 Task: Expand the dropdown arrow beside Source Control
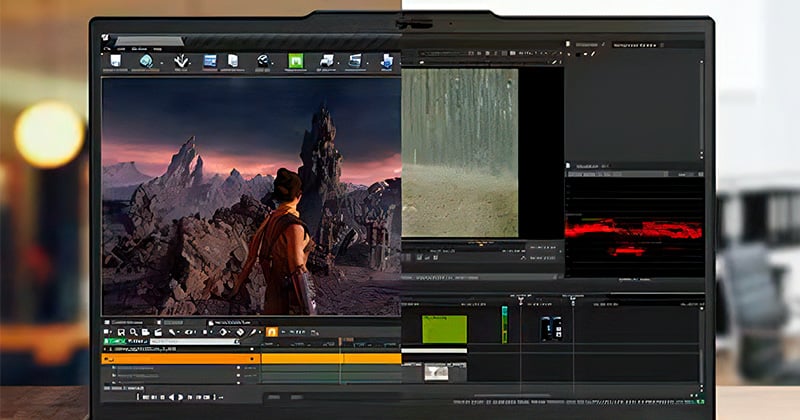pos(161,63)
